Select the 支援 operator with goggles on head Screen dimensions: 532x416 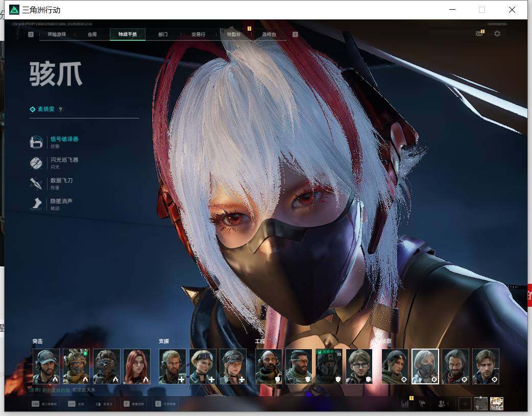[203, 366]
